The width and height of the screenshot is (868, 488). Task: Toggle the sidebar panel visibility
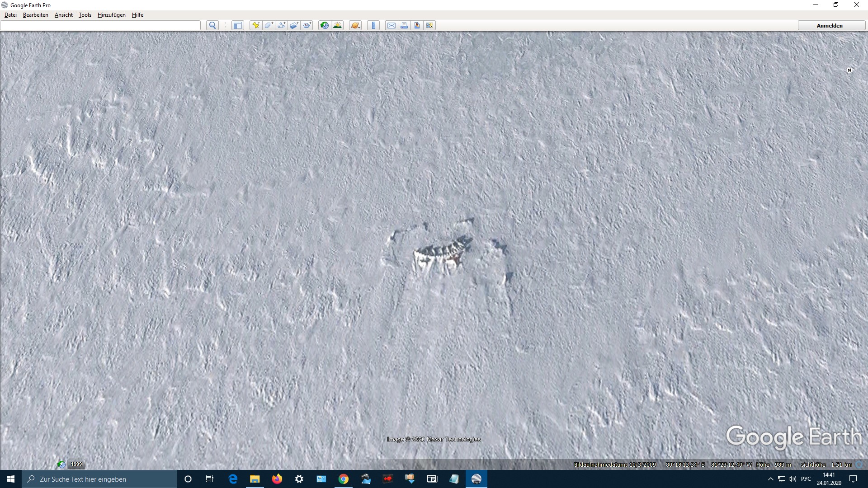click(238, 26)
